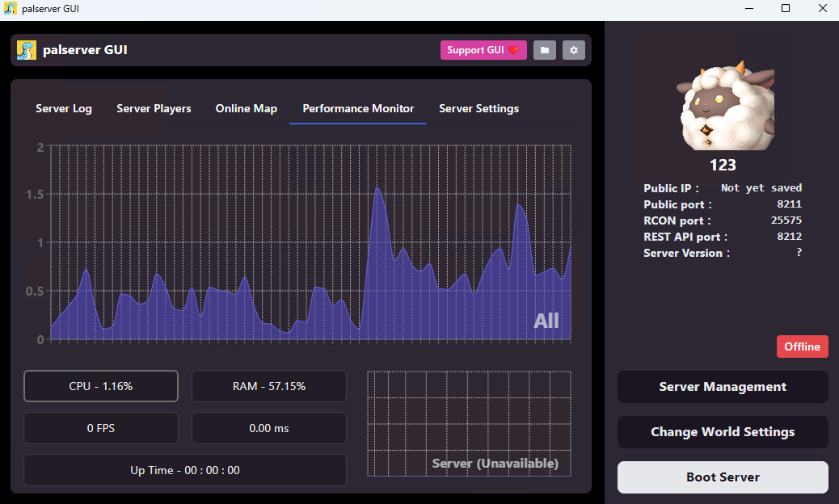Select the RAM - 57.15% metric

pos(268,386)
